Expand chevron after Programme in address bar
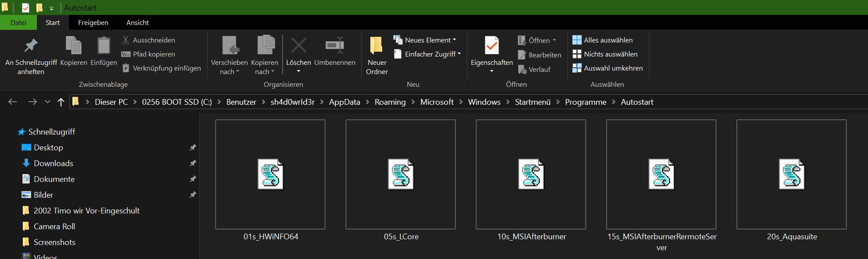The height and width of the screenshot is (259, 868). tap(613, 102)
